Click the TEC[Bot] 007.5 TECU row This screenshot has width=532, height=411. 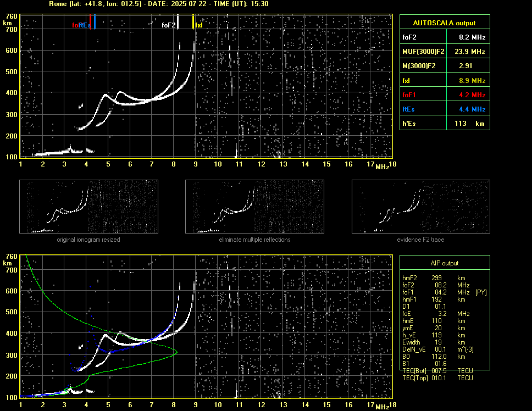[437, 371]
